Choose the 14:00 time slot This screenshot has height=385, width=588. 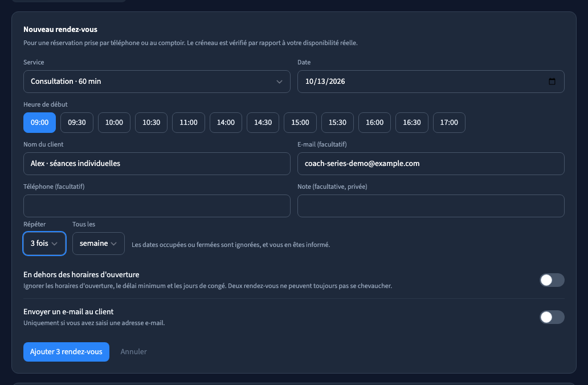click(226, 123)
